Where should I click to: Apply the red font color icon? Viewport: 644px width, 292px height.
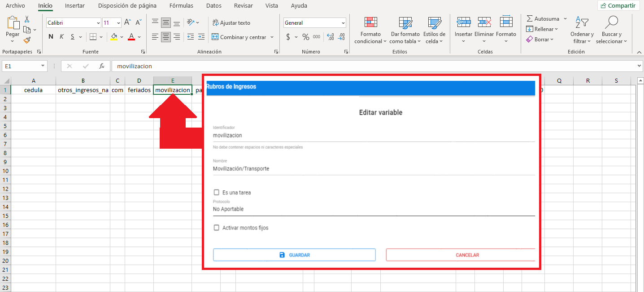131,37
